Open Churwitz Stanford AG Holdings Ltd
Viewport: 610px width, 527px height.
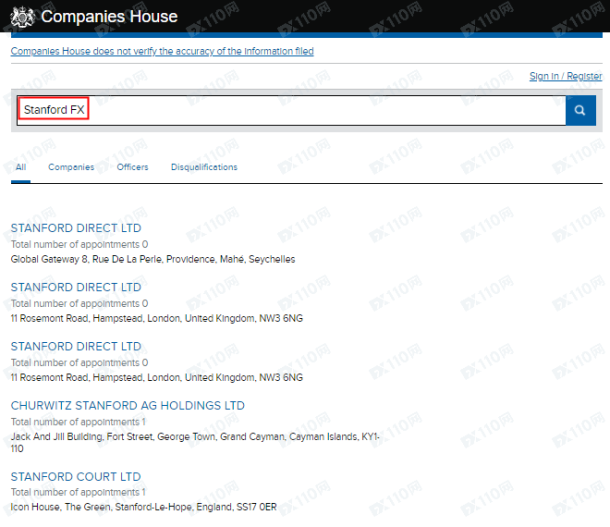[128, 406]
